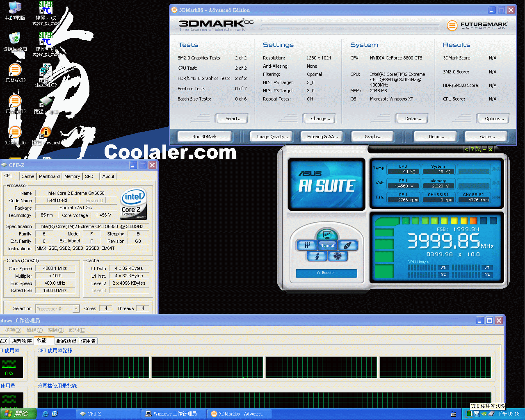Image resolution: width=525 pixels, height=420 pixels.
Task: Click the AI Suite lightning bolt icon
Action: 317,256
